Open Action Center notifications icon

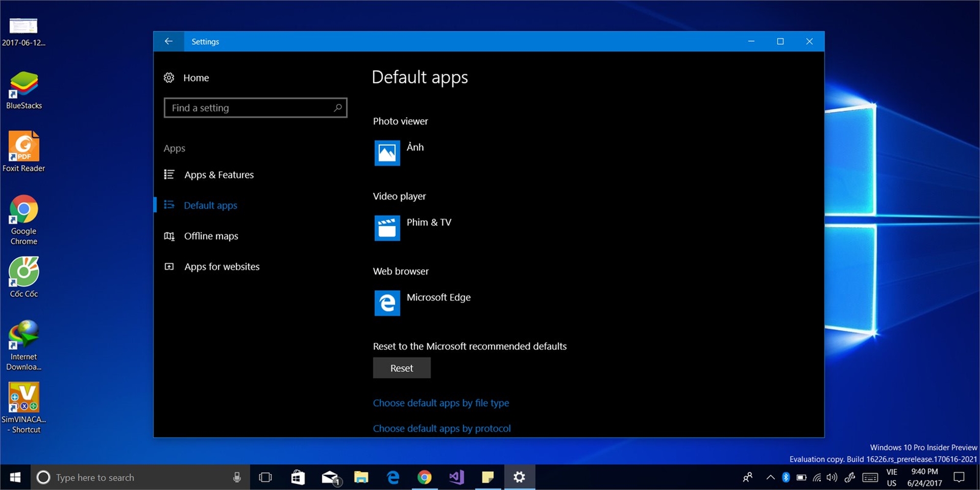tap(959, 477)
